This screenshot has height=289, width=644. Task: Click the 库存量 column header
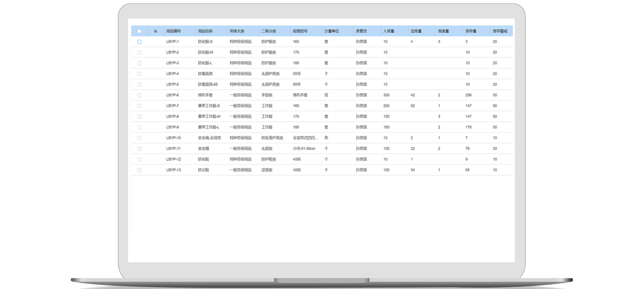471,31
